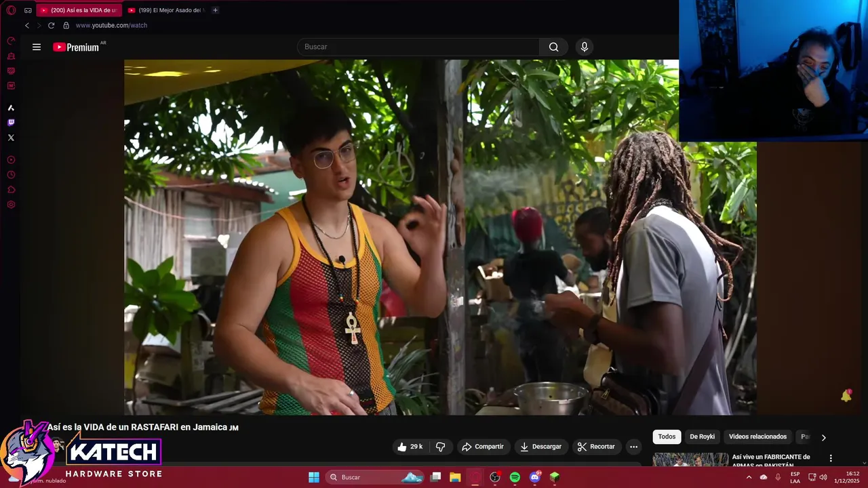
Task: Open sidebar Settings gear icon
Action: (x=11, y=205)
